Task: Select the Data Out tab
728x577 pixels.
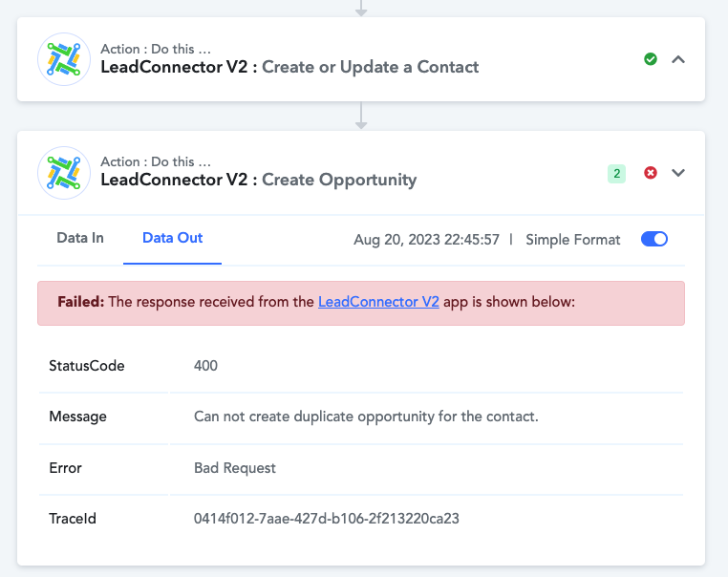Action: (x=172, y=238)
